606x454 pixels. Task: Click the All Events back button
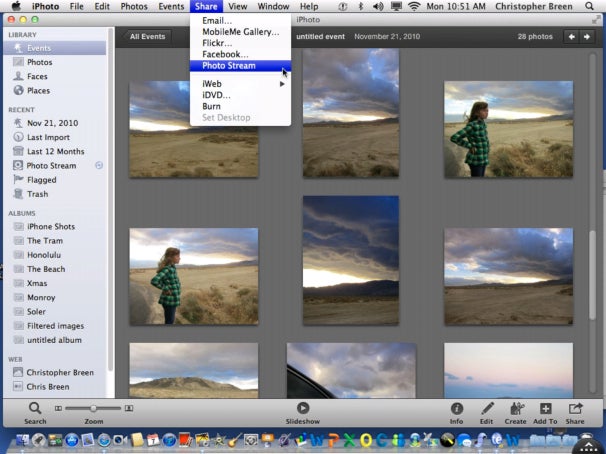pos(147,37)
